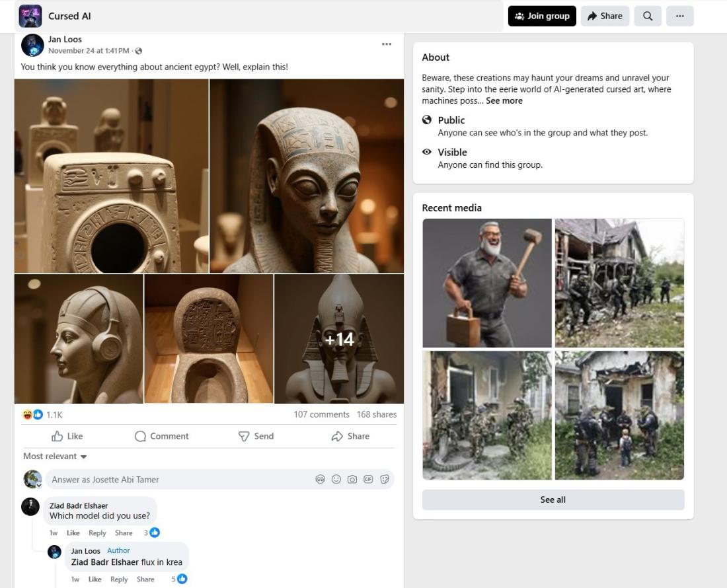The width and height of the screenshot is (727, 588).
Task: Click See all under Recent media
Action: coord(553,500)
